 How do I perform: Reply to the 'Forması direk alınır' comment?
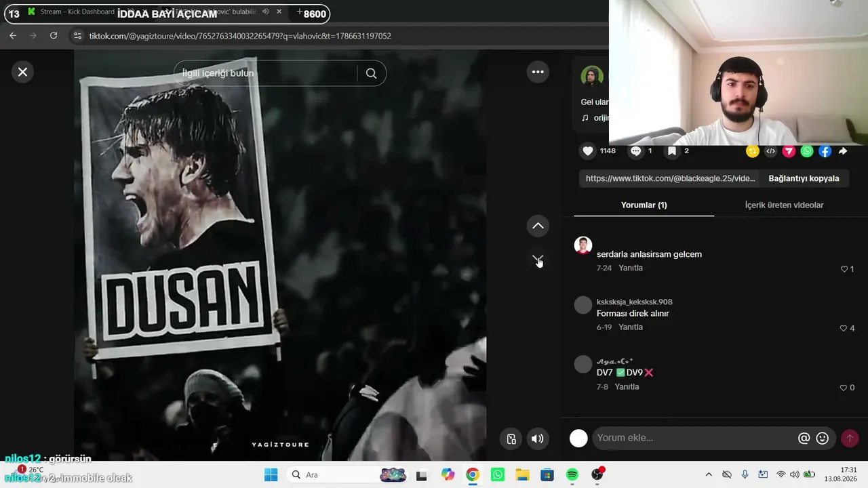(631, 327)
